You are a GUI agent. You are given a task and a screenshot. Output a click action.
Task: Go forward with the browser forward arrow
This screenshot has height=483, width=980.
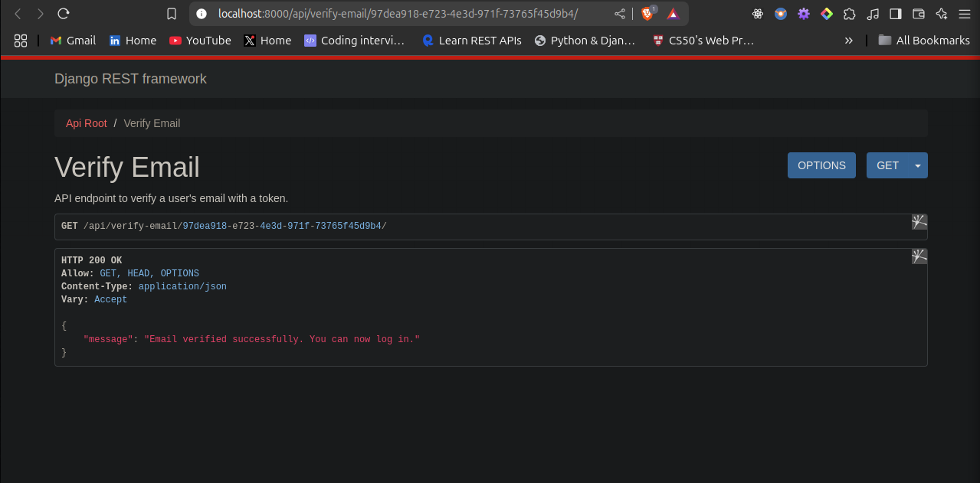[x=41, y=14]
